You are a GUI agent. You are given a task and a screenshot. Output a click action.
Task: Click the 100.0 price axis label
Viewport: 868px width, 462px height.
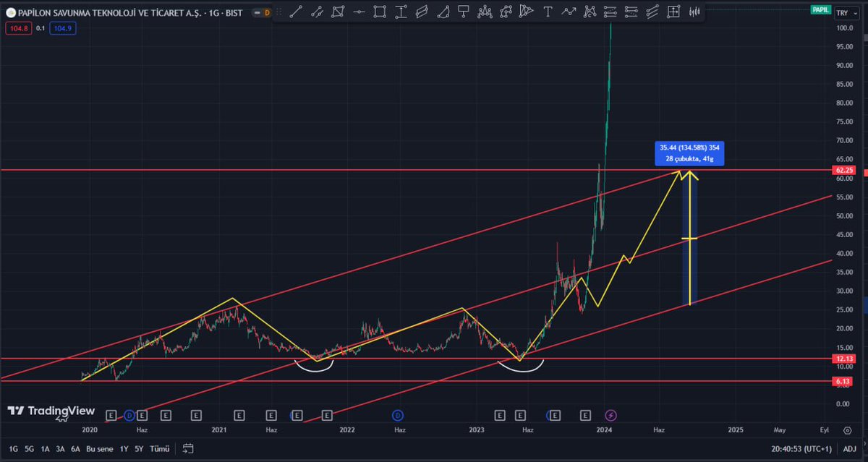tap(843, 28)
